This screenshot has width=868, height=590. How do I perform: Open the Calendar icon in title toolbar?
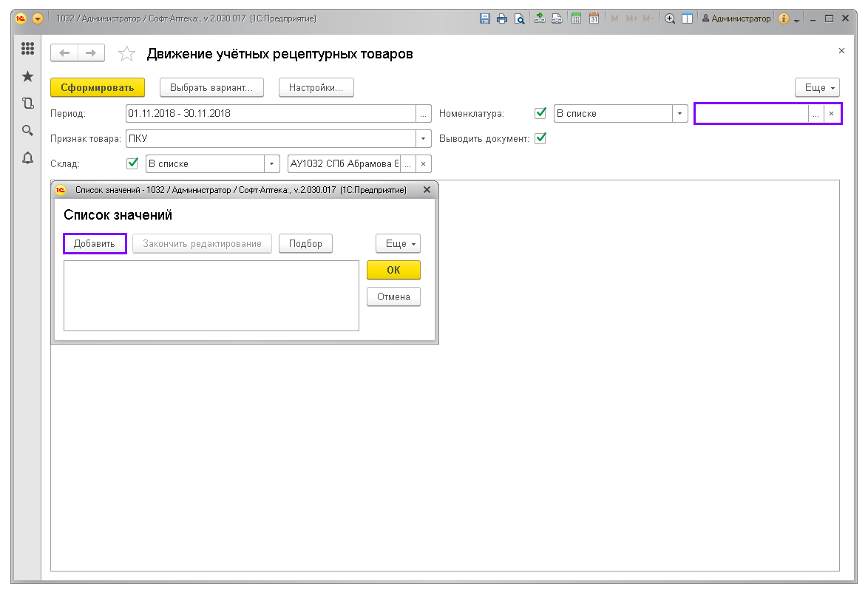click(593, 18)
